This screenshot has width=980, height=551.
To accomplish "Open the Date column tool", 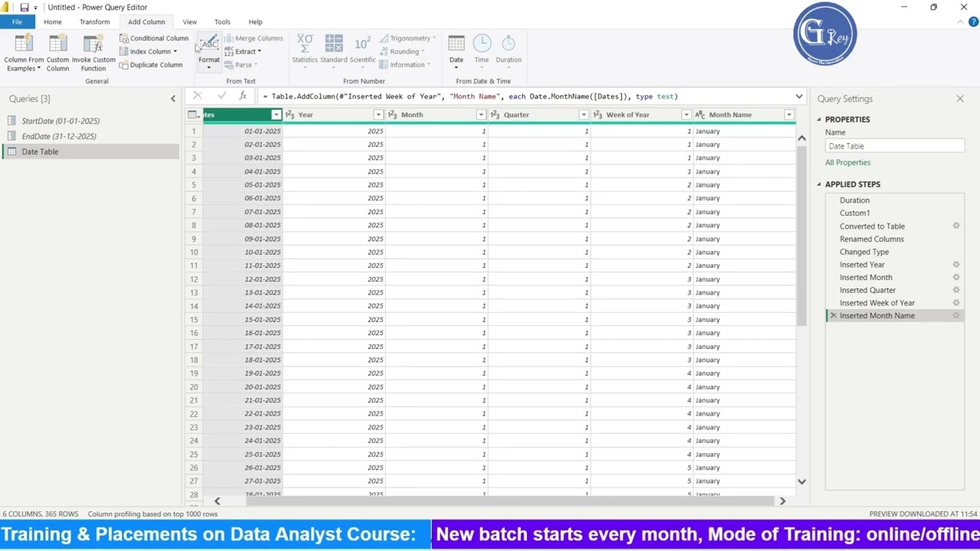I will coord(456,51).
